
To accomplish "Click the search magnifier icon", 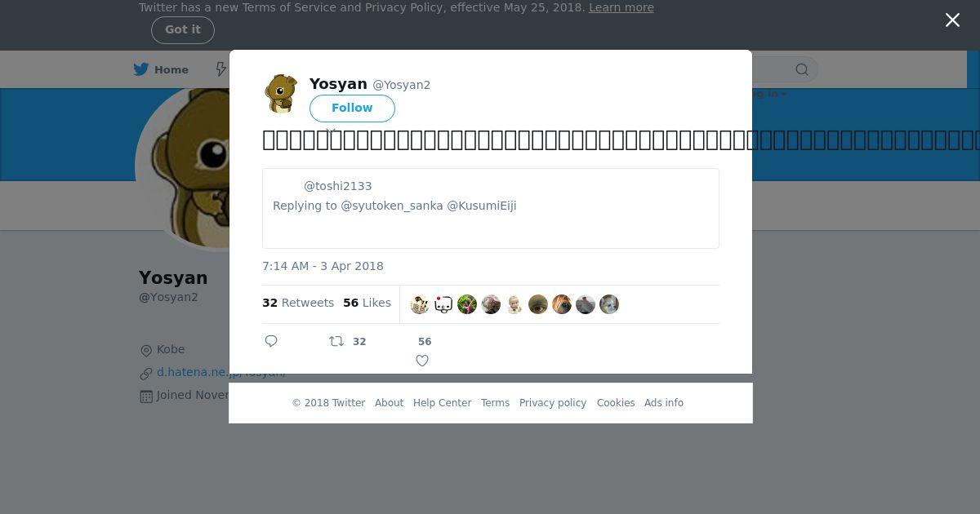I will 802,69.
